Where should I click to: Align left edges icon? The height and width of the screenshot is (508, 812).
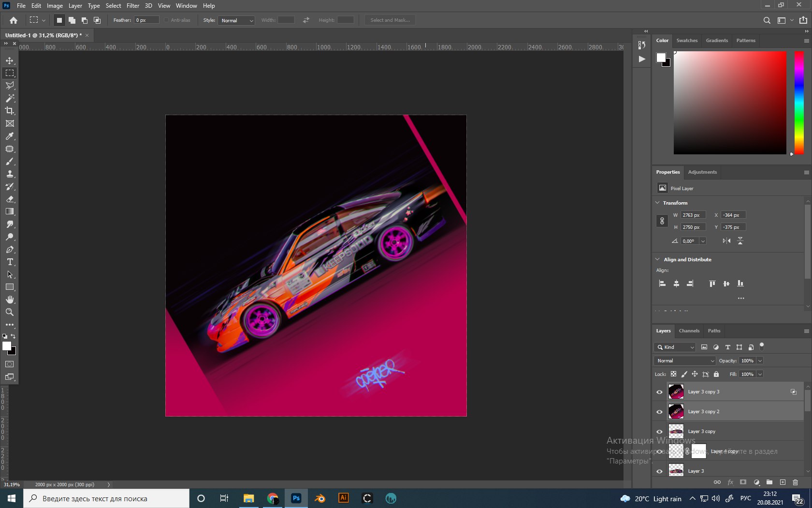(x=662, y=284)
